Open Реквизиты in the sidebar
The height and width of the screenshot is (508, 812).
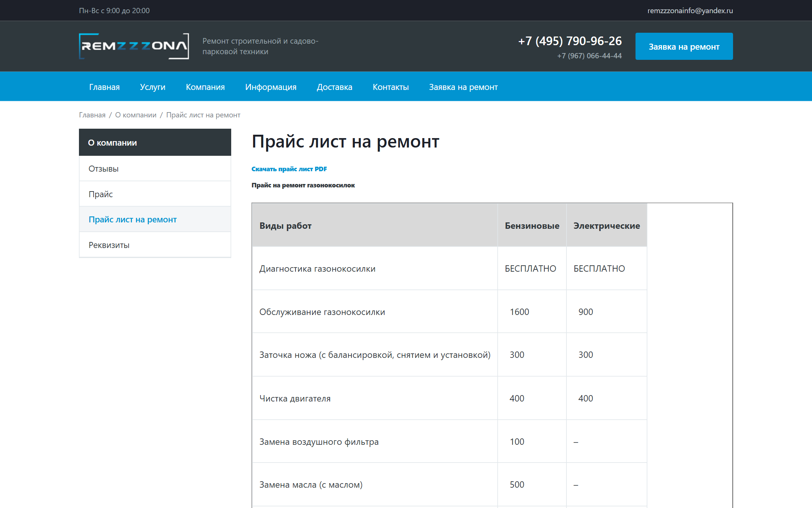[155, 245]
